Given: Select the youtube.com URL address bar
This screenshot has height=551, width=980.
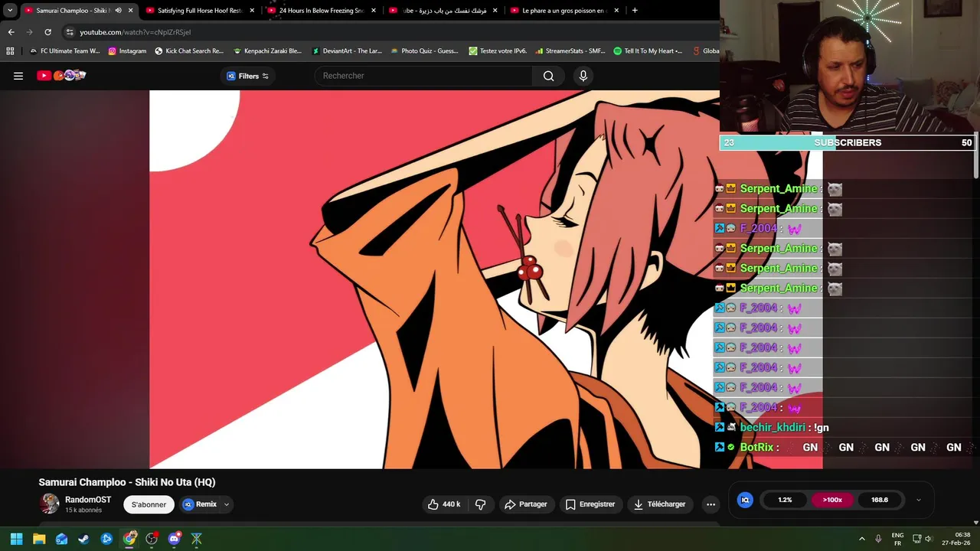Looking at the screenshot, I should [x=135, y=32].
